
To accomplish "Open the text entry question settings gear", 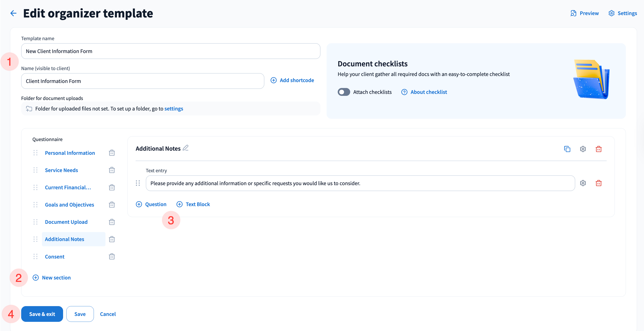I will [x=583, y=183].
